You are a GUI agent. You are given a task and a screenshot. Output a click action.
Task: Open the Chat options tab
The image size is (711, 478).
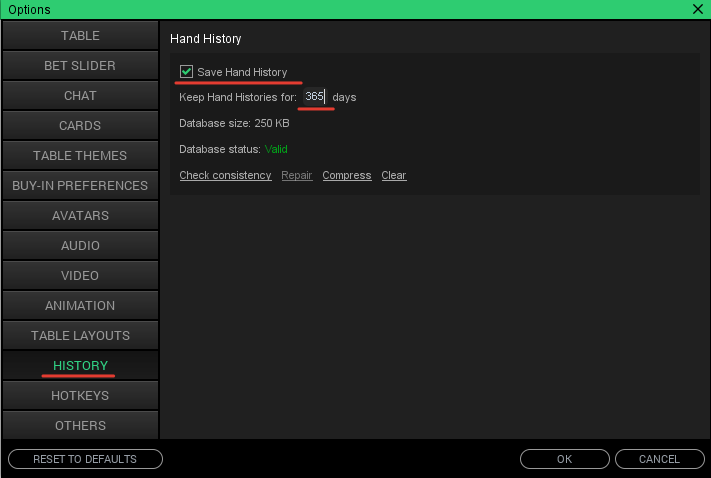80,95
